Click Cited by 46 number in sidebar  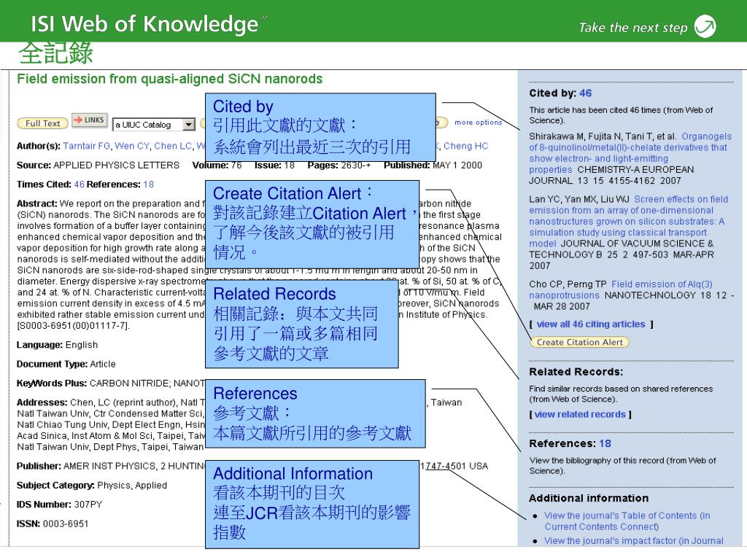click(x=586, y=93)
